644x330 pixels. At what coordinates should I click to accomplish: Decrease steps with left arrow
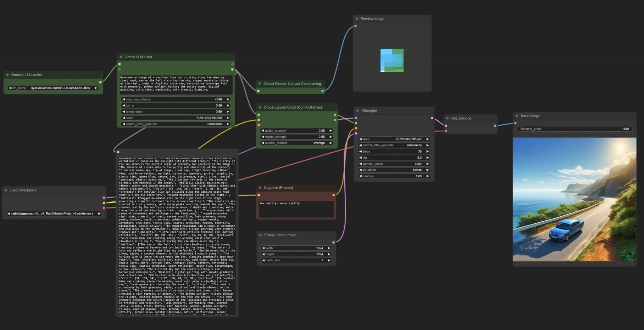pyautogui.click(x=360, y=151)
